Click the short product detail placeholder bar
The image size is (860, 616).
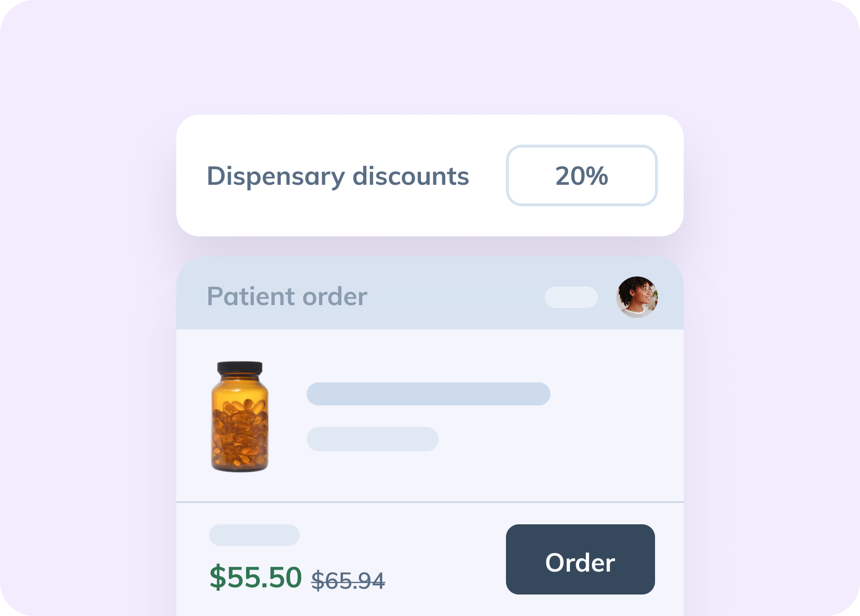pyautogui.click(x=372, y=439)
